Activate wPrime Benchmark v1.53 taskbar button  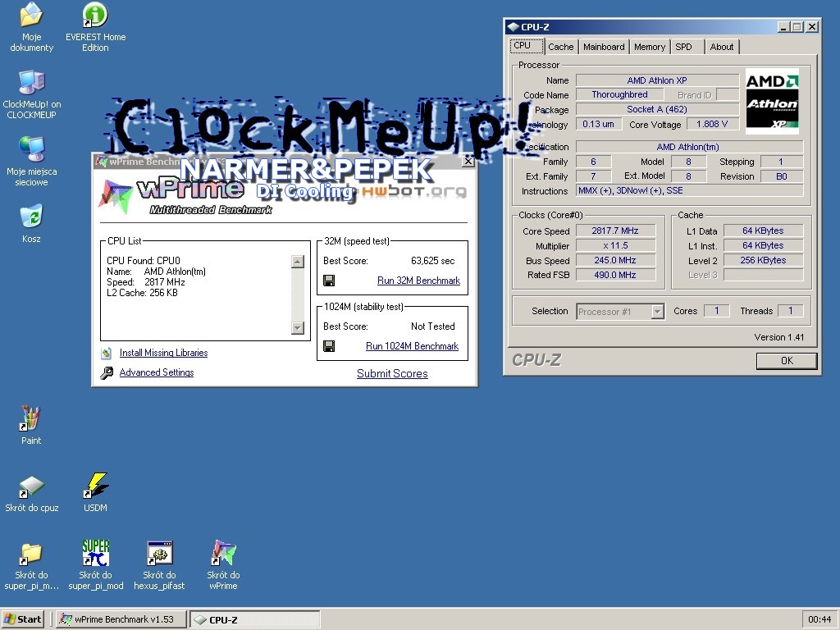pos(121,619)
